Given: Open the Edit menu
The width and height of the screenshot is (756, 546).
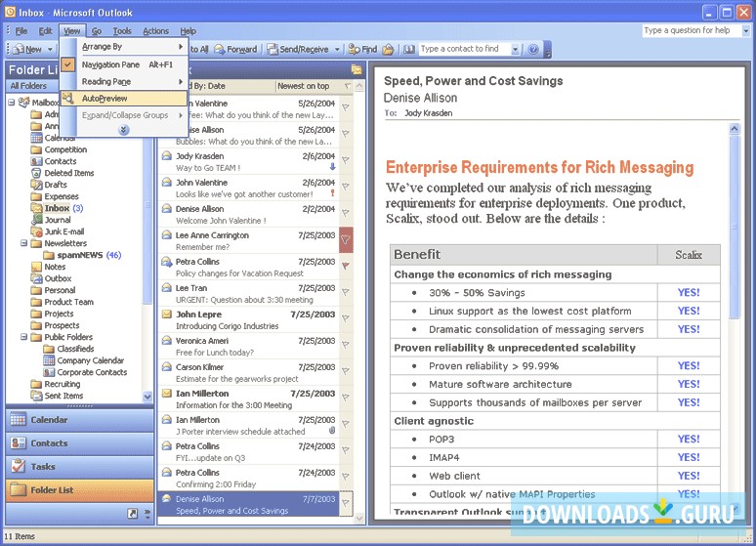Looking at the screenshot, I should coord(45,31).
